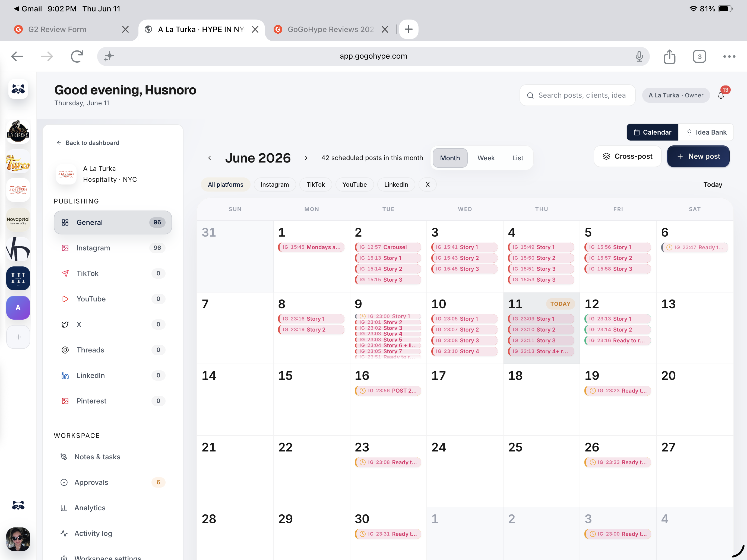
Task: Tap the browser share icon
Action: (x=669, y=56)
